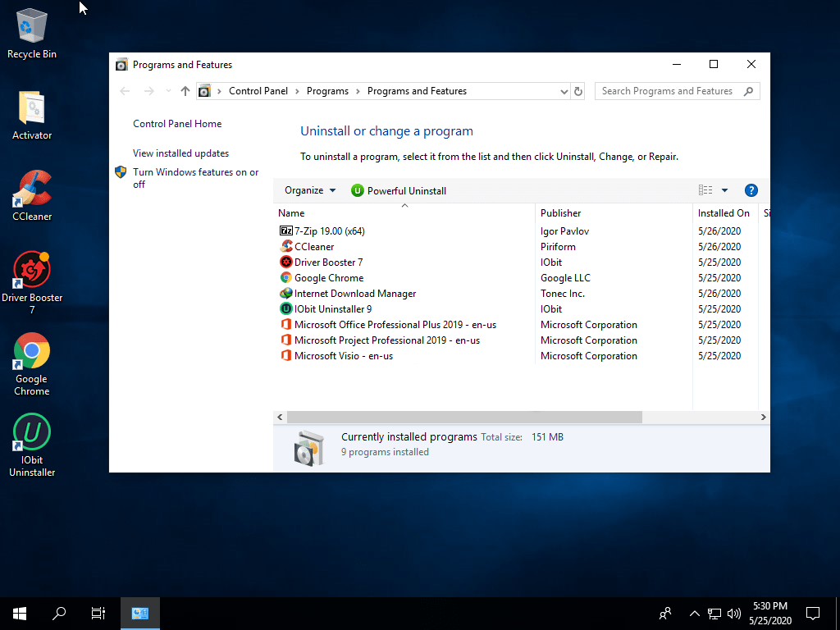Open the Windows Start menu
The height and width of the screenshot is (630, 840).
(x=20, y=614)
